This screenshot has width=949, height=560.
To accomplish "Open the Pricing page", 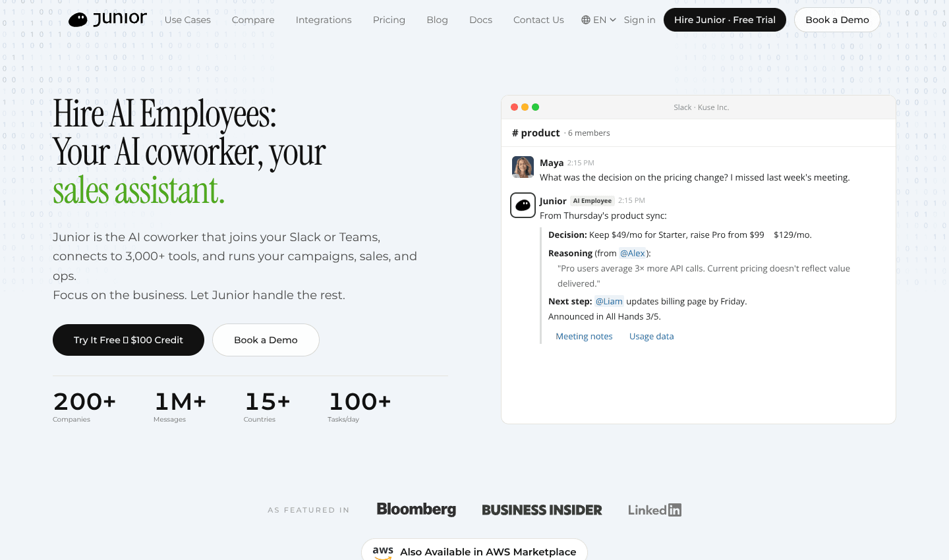I will pos(389,20).
